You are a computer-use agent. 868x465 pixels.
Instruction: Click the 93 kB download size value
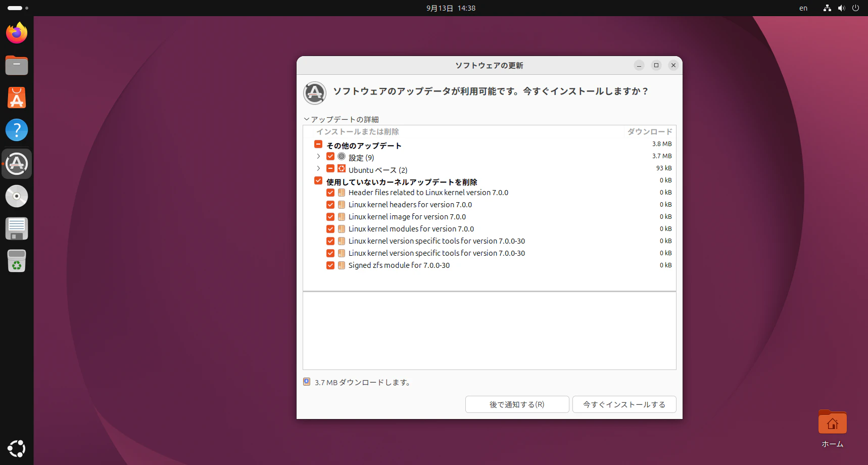click(664, 168)
